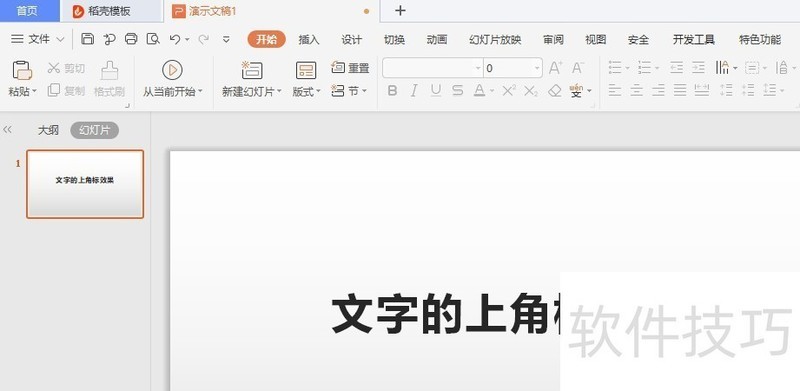Click the Undo arrow icon
Screen dimensions: 800x391
click(175, 39)
